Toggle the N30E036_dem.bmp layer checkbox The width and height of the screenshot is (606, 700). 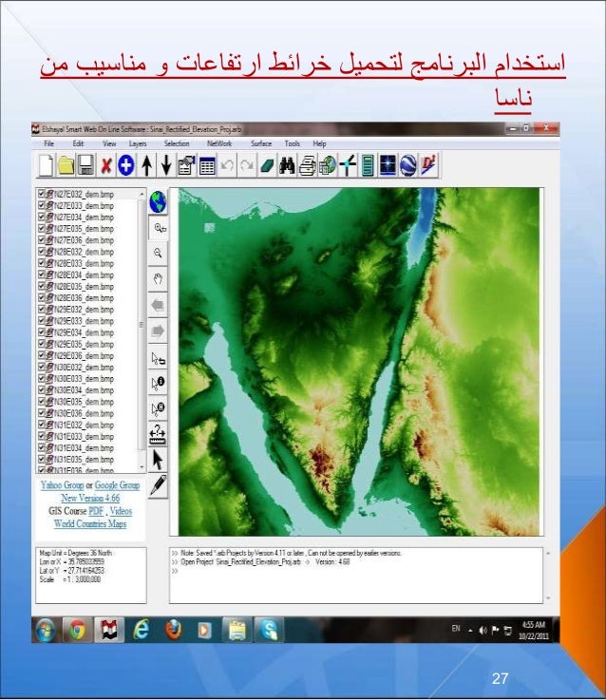tap(42, 413)
